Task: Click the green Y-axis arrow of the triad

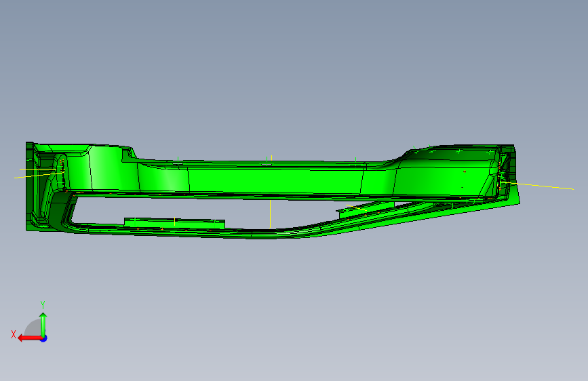Action: coord(43,324)
